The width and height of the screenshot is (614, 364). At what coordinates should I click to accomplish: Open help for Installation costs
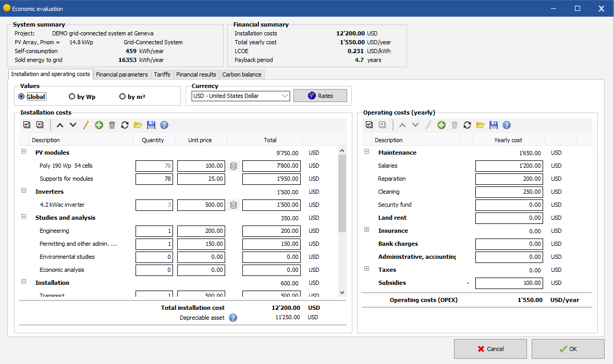pos(165,125)
